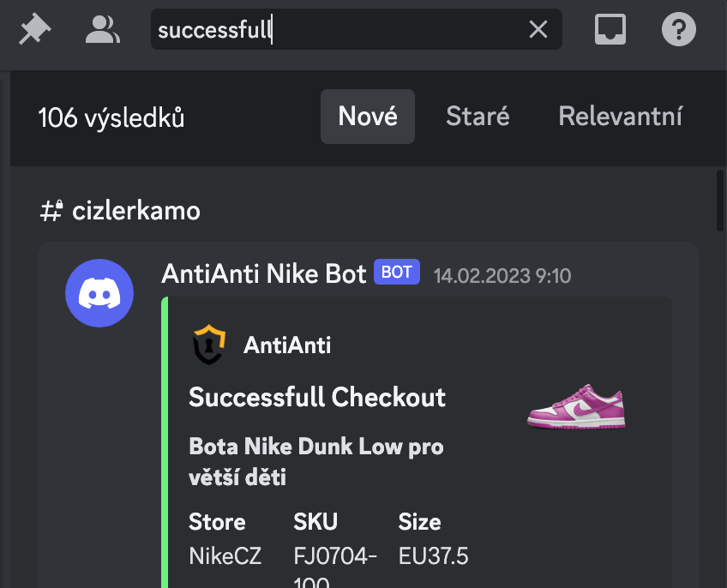Screen dimensions: 727x588
Task: Click the SKU field label
Action: click(x=315, y=522)
